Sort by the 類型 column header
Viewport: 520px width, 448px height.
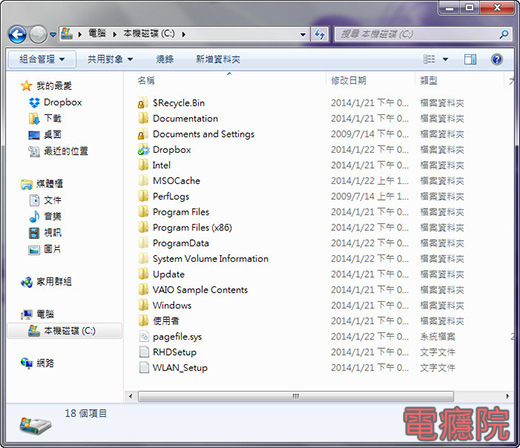pyautogui.click(x=429, y=80)
